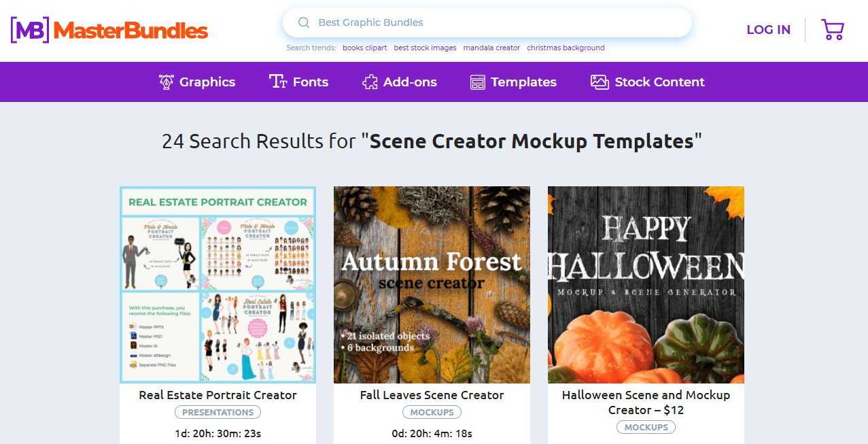Click the Templates layout icon
Viewport: 868px width, 444px height.
[478, 82]
